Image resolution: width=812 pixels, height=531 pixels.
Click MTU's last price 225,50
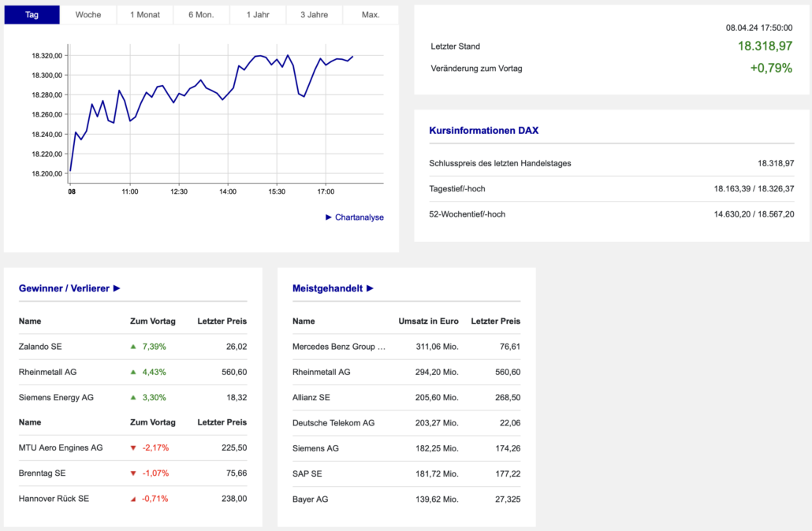(234, 447)
